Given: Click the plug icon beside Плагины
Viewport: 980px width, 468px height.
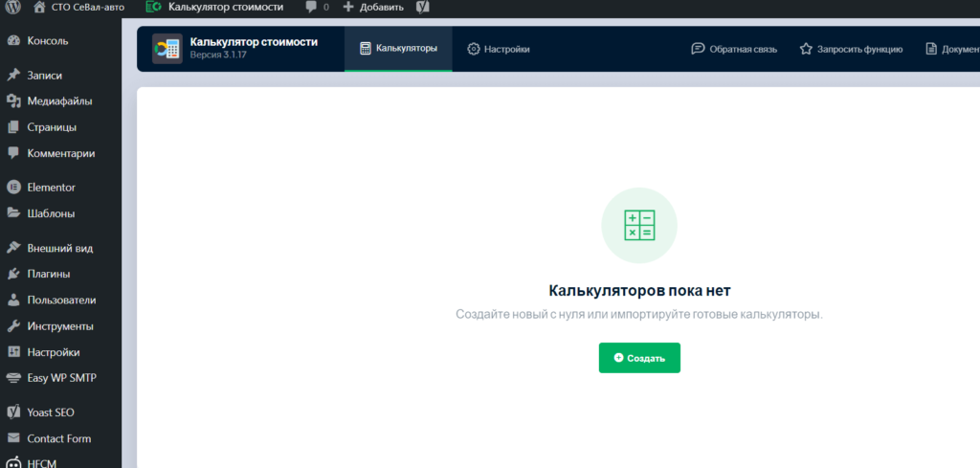Looking at the screenshot, I should point(13,275).
